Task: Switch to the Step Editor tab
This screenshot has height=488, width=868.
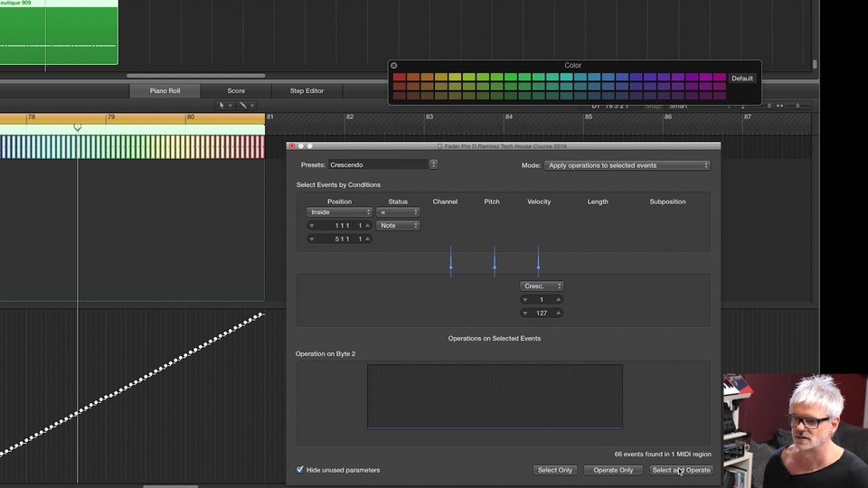Action: (307, 90)
